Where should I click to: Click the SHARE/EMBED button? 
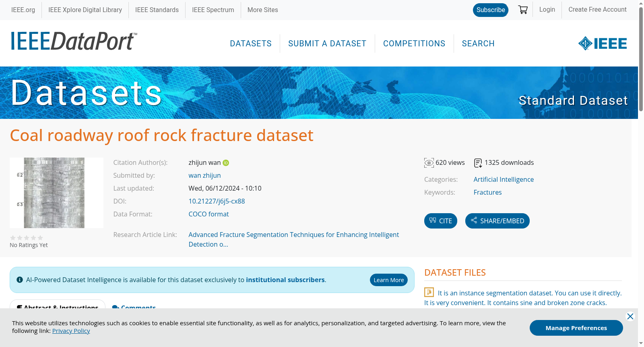coord(497,221)
